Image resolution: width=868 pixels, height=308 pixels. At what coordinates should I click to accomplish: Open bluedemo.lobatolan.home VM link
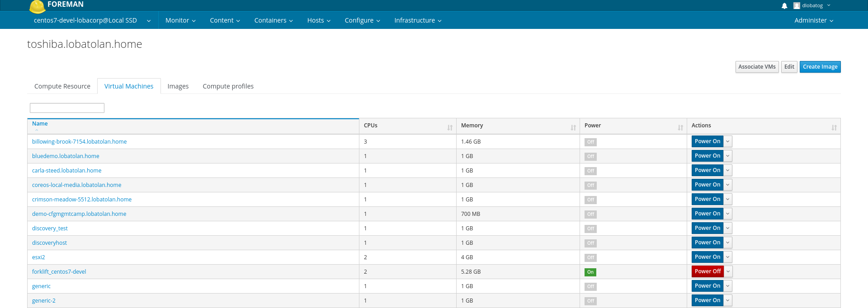coord(66,156)
